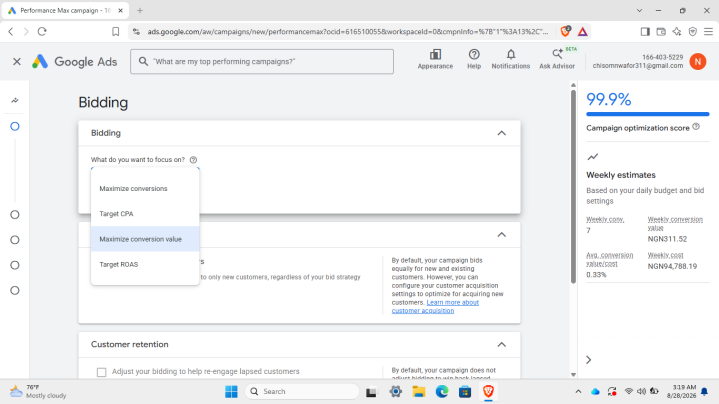The height and width of the screenshot is (404, 719).
Task: Open the Brave wallet icon
Action: click(x=661, y=32)
